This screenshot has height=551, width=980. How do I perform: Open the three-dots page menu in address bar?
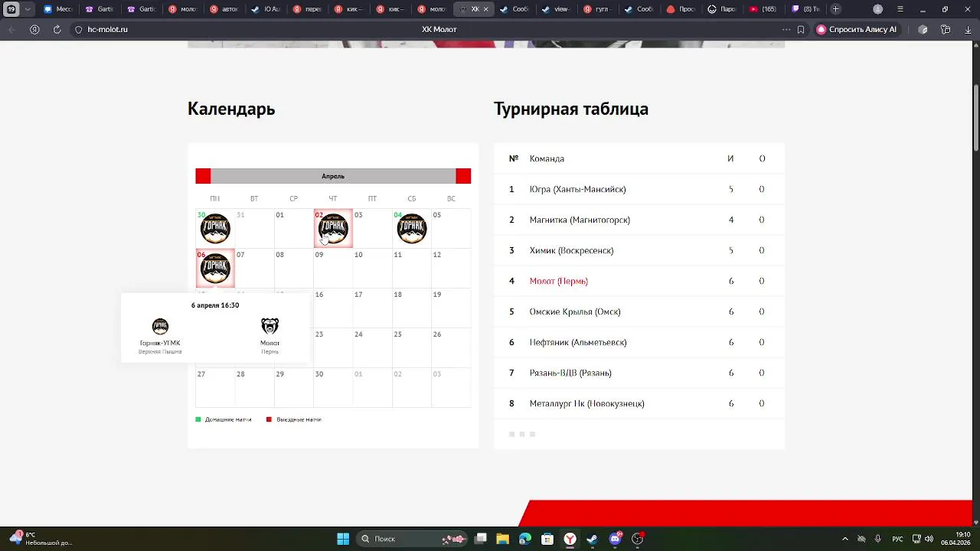tap(786, 29)
